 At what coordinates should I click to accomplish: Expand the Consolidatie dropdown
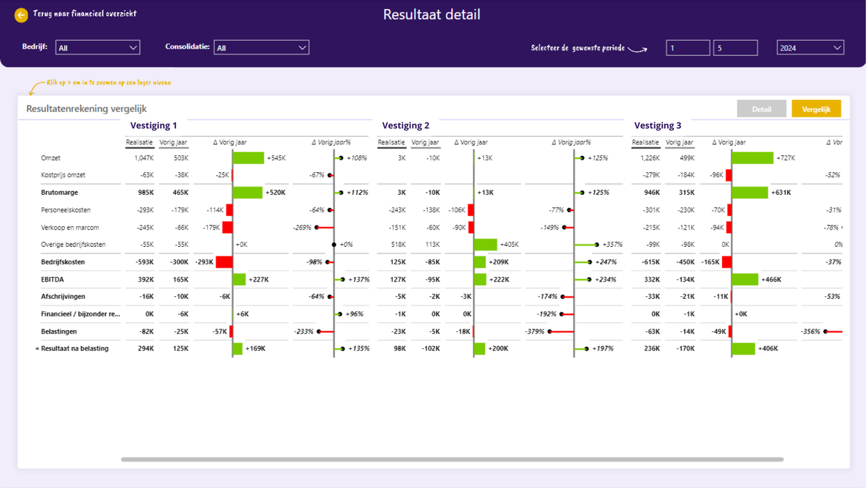point(261,47)
